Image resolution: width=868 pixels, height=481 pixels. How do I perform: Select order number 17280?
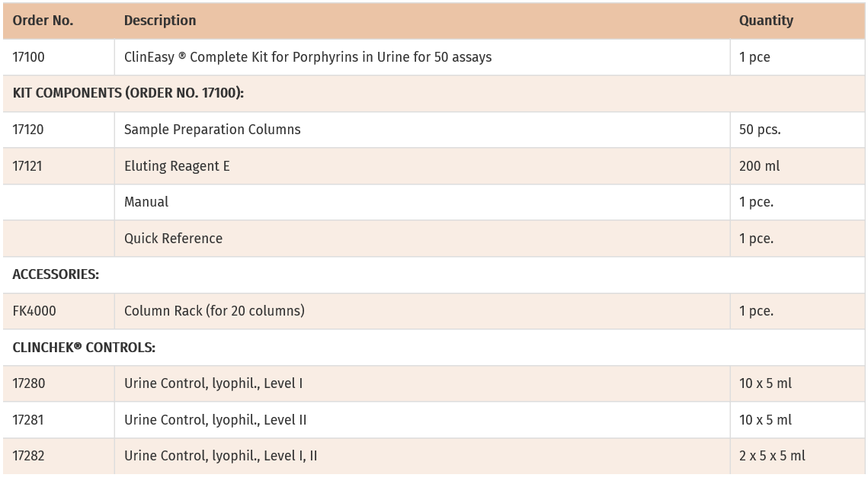pos(29,383)
